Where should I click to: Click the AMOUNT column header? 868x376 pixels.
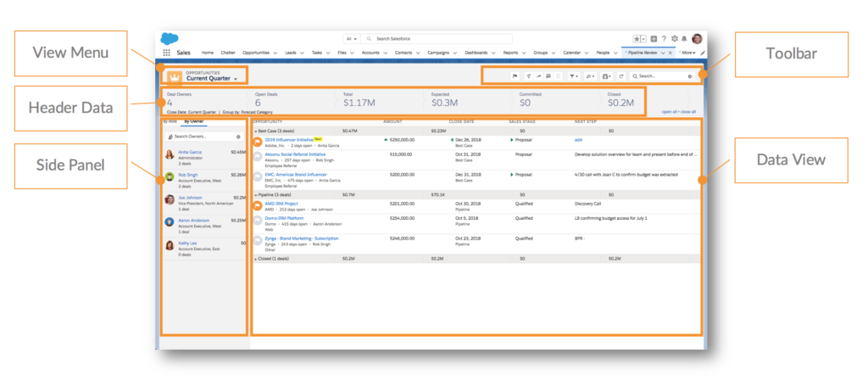[x=392, y=121]
